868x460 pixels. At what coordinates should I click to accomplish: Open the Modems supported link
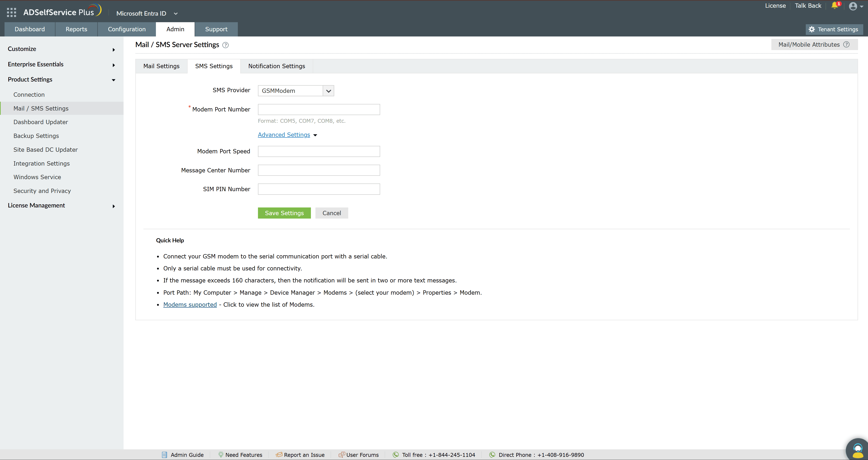click(190, 305)
